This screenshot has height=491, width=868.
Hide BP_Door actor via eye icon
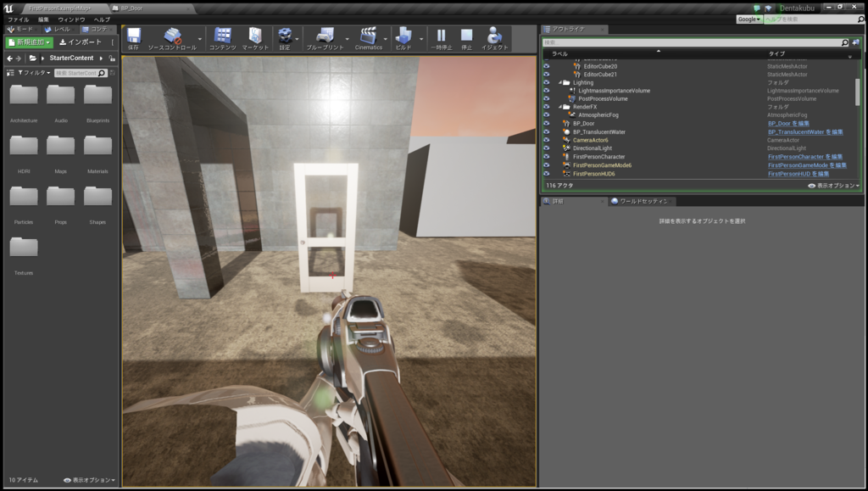(547, 124)
